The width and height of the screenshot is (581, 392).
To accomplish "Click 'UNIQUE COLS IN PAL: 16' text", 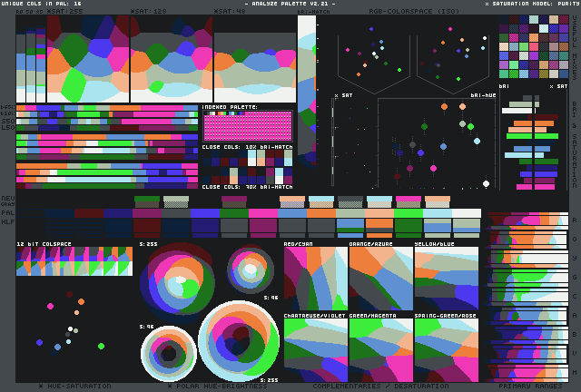I will click(41, 4).
